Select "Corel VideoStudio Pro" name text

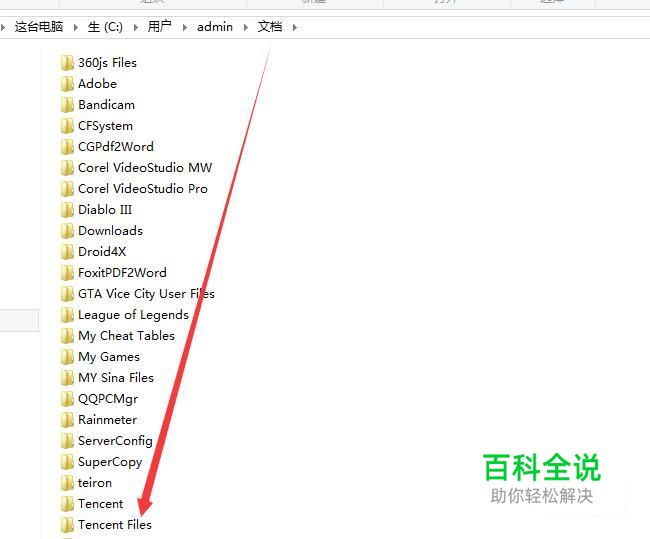[143, 189]
